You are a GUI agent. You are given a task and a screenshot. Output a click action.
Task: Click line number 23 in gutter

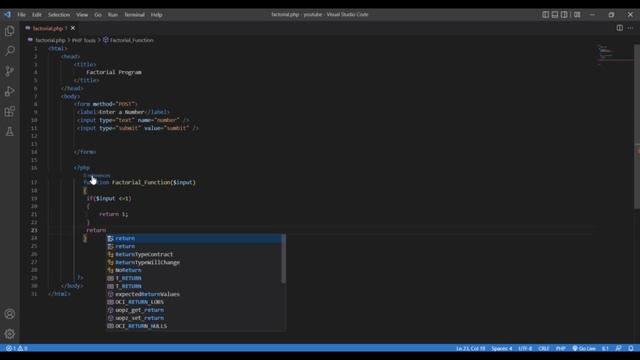pyautogui.click(x=34, y=230)
